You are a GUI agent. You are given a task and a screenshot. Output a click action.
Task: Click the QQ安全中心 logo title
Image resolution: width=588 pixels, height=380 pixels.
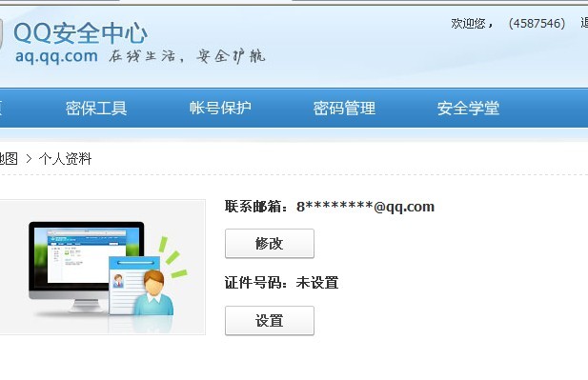[80, 33]
